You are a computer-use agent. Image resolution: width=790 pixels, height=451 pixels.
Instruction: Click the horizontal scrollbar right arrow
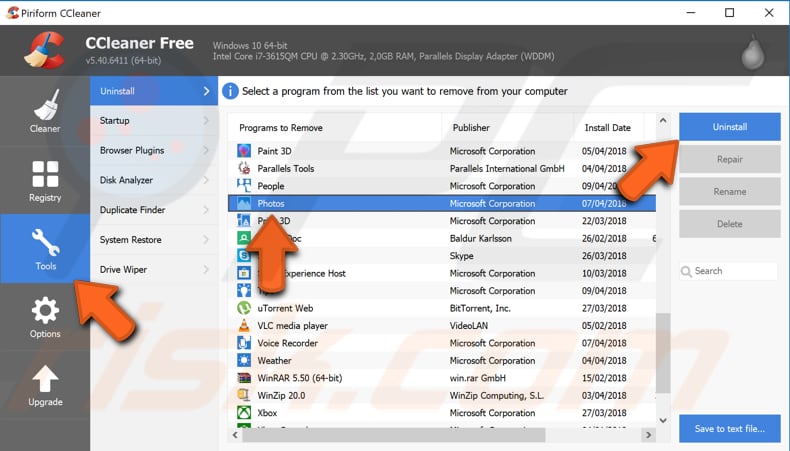648,434
